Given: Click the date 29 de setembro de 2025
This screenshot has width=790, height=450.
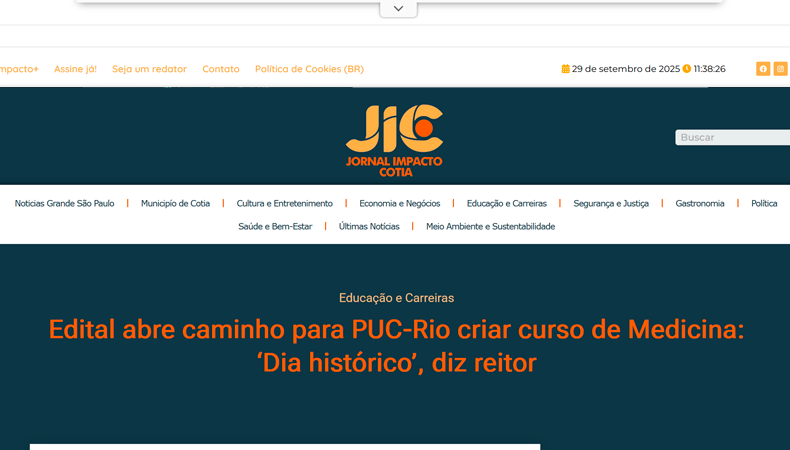Looking at the screenshot, I should click(626, 69).
